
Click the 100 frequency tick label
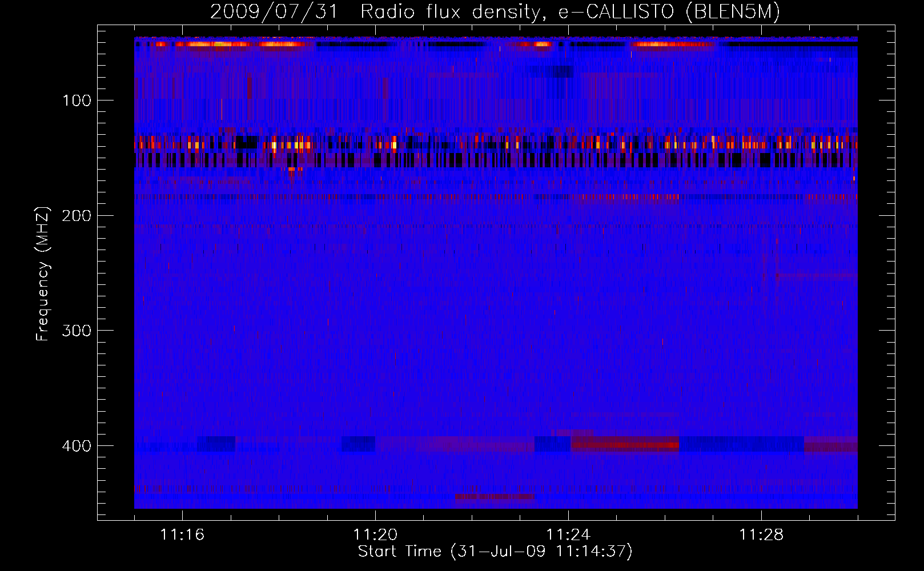click(x=77, y=100)
